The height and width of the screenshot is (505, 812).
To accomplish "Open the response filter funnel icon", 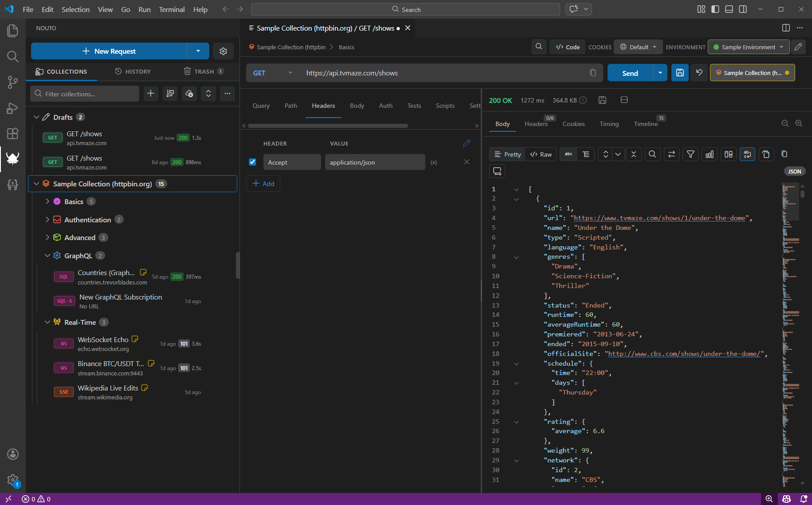I will pyautogui.click(x=690, y=154).
